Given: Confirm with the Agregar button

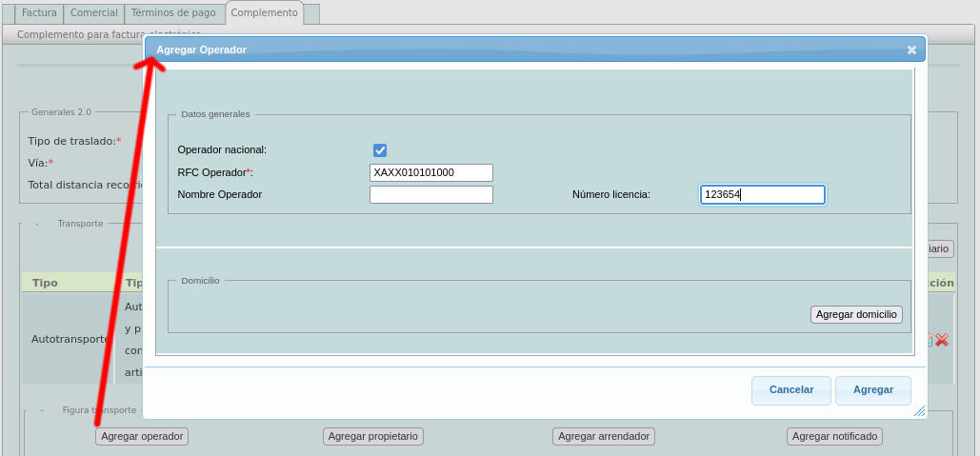Looking at the screenshot, I should pyautogui.click(x=872, y=390).
